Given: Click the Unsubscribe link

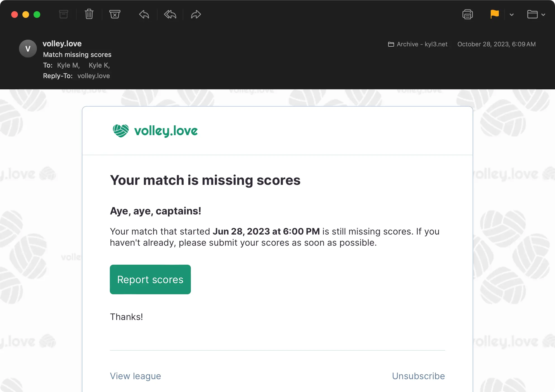Looking at the screenshot, I should point(418,376).
